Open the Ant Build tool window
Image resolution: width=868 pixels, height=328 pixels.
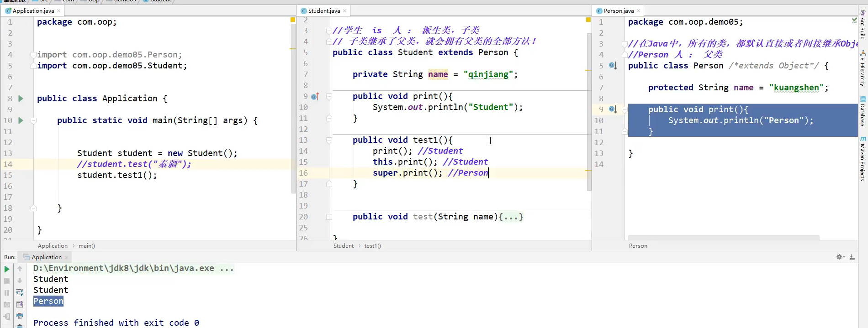coord(863,25)
